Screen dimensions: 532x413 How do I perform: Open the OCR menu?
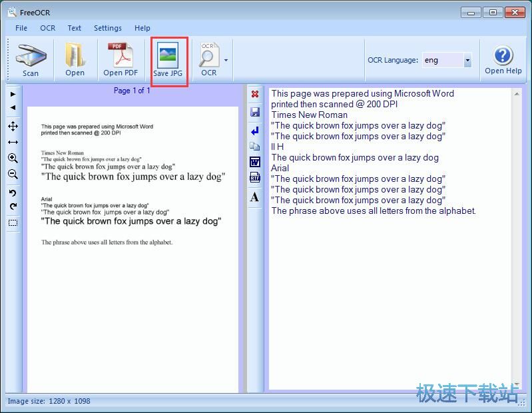click(x=47, y=28)
